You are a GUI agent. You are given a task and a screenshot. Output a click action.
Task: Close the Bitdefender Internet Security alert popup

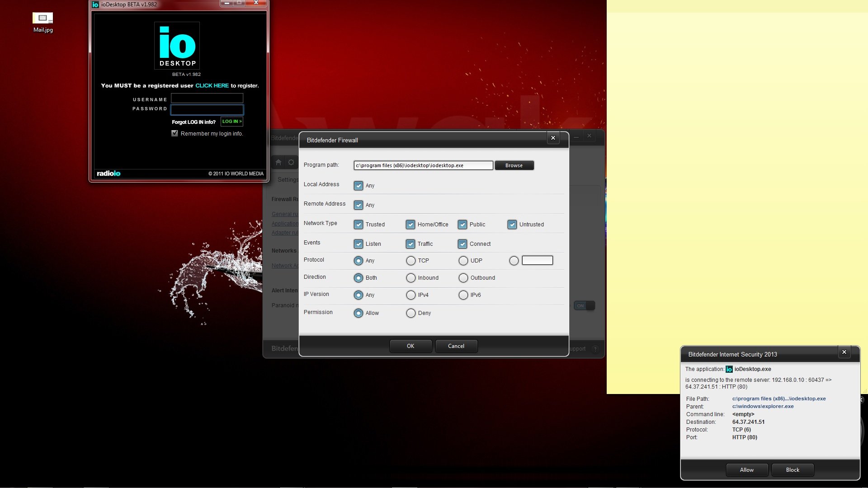[x=844, y=352]
